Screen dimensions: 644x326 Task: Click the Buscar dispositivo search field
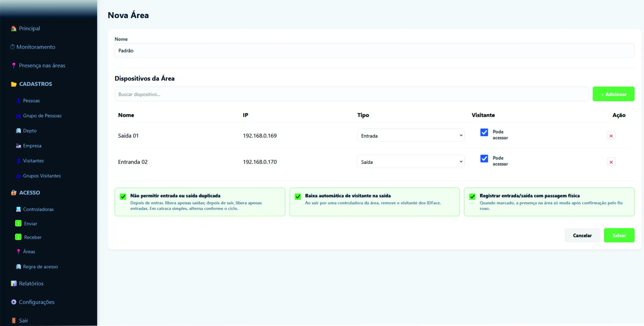coord(352,94)
